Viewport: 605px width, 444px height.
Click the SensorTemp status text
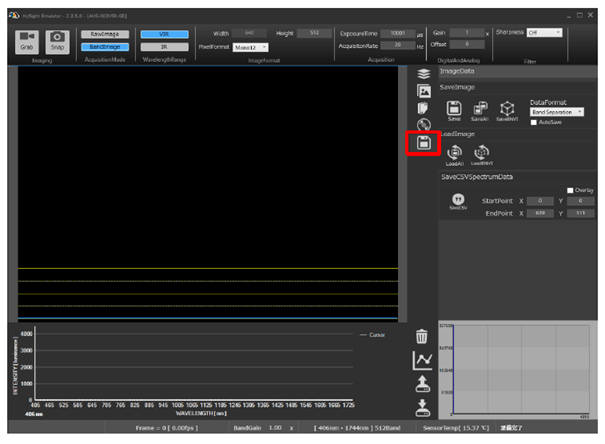point(456,428)
